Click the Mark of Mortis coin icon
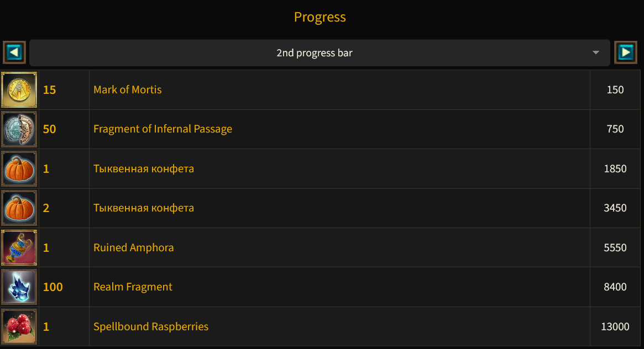Viewport: 644px width, 349px height. [x=19, y=89]
